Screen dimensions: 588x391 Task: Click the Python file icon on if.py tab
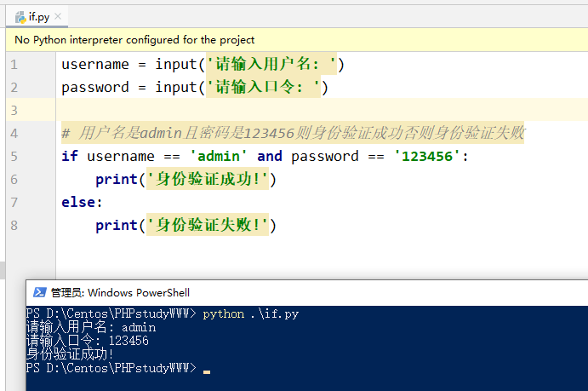pos(20,17)
